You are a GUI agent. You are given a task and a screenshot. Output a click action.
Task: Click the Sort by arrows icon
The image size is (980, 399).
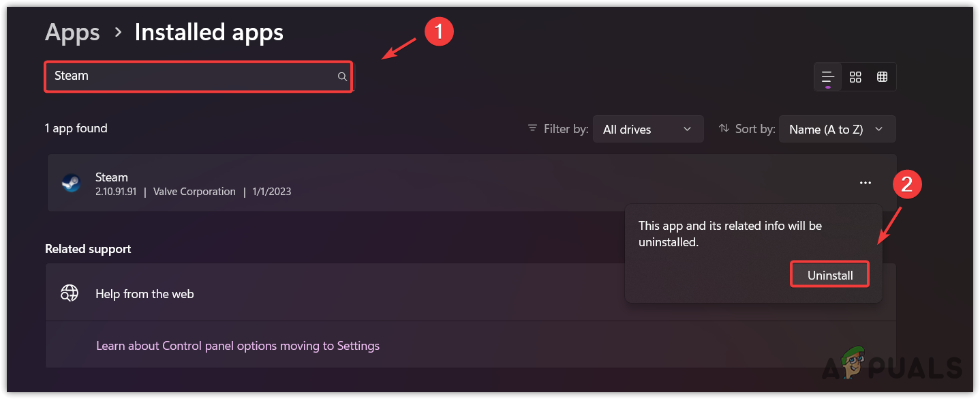(x=724, y=128)
